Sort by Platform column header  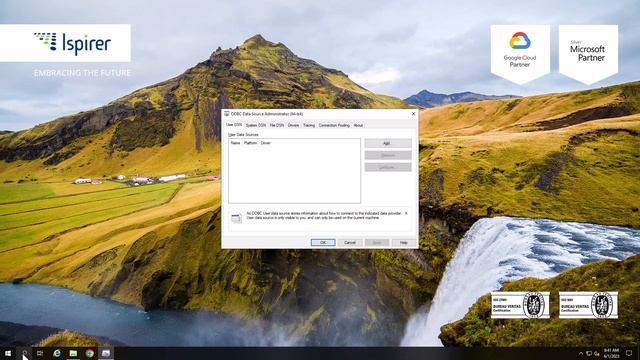click(x=250, y=143)
